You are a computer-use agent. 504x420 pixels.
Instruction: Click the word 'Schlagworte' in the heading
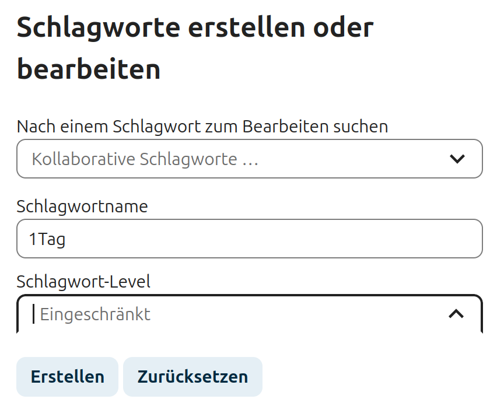tap(99, 27)
